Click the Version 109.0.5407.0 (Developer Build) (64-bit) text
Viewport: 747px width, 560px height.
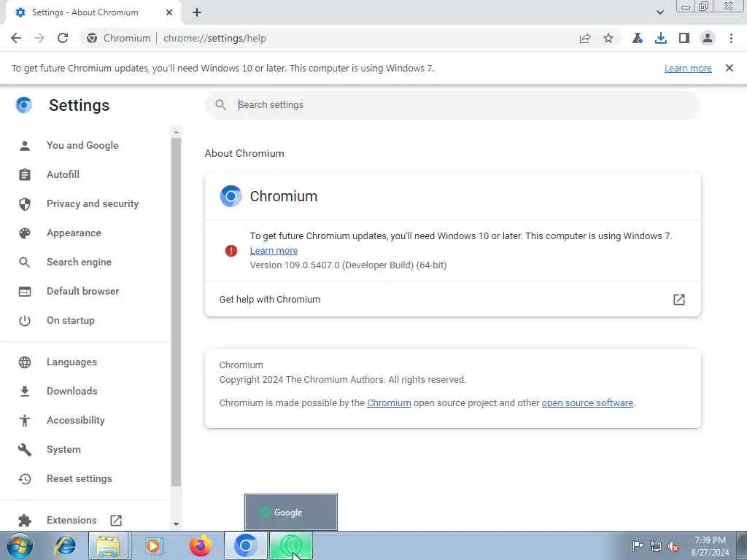click(x=348, y=265)
